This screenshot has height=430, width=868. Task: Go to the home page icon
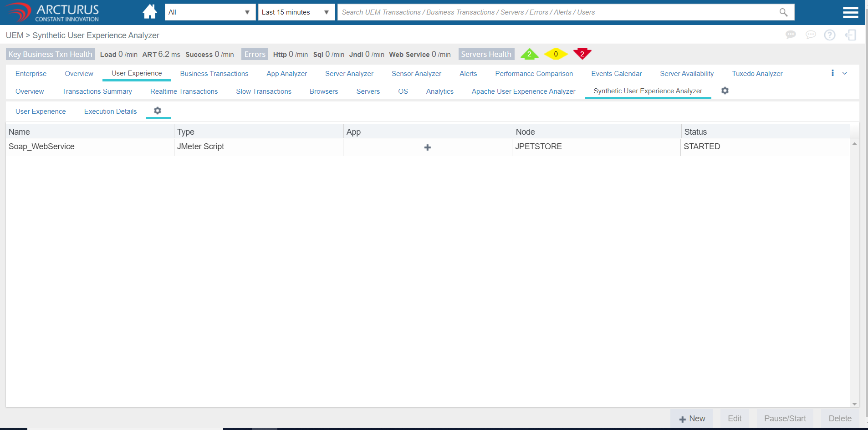[149, 12]
